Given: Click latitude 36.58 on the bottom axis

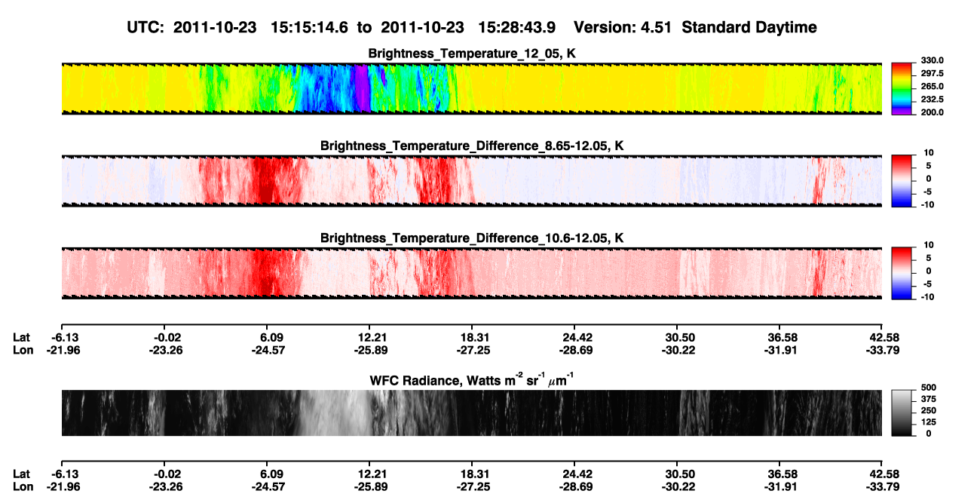Looking at the screenshot, I should tap(779, 474).
